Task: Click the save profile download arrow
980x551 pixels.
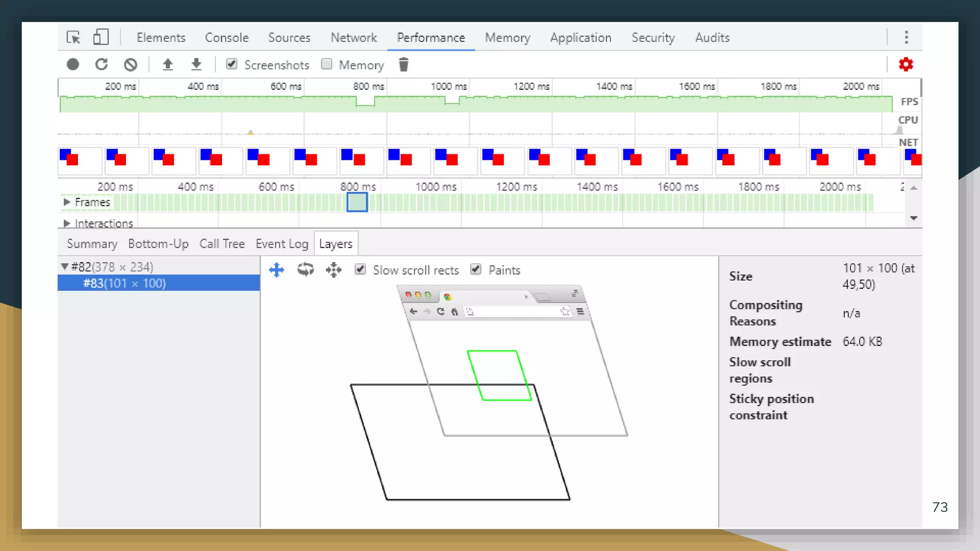Action: [x=196, y=64]
